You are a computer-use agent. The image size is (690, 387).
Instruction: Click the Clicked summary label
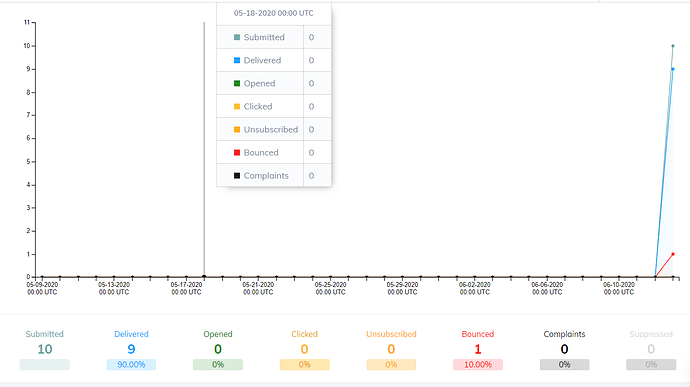click(305, 334)
